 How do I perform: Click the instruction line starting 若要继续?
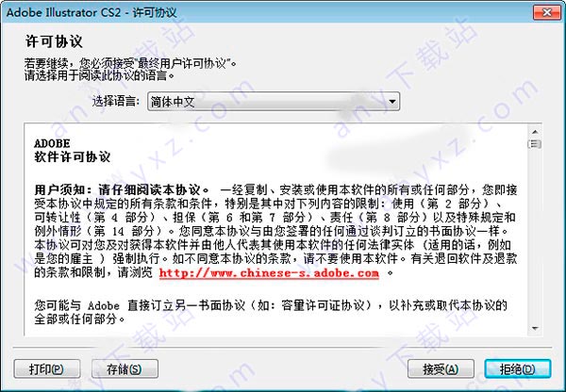pos(131,63)
